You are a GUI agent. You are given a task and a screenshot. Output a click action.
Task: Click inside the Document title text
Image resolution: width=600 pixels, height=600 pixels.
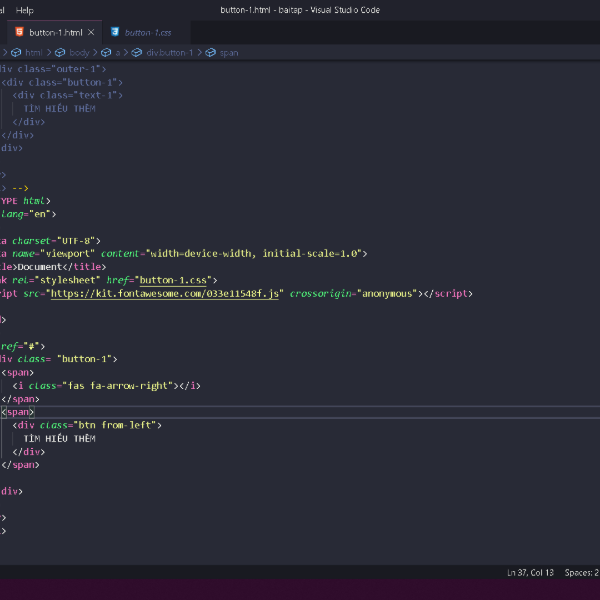(42, 267)
